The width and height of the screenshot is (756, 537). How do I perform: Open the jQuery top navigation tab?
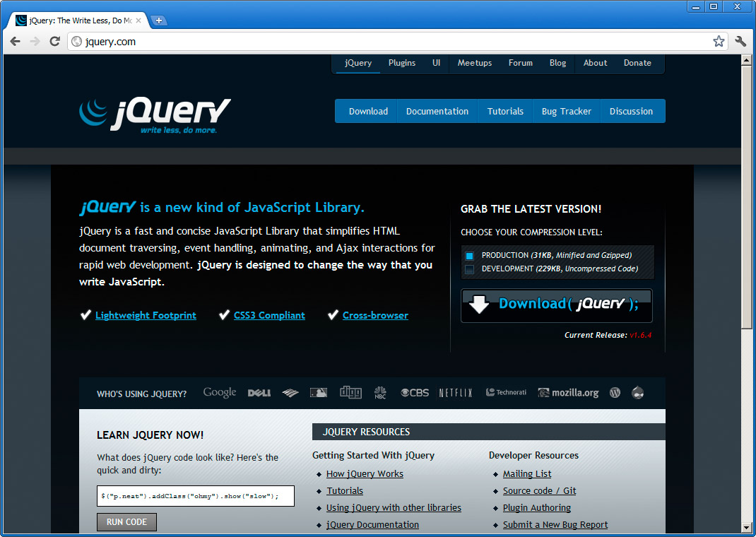[x=358, y=63]
